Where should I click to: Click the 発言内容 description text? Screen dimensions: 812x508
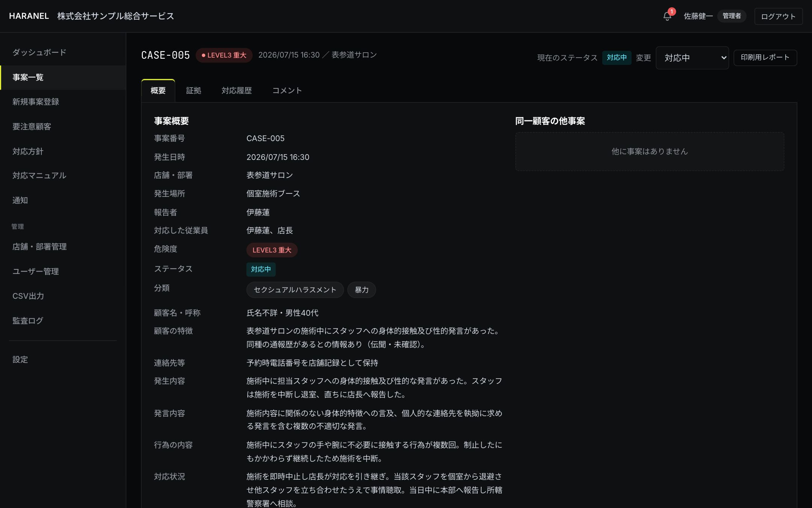tap(374, 420)
